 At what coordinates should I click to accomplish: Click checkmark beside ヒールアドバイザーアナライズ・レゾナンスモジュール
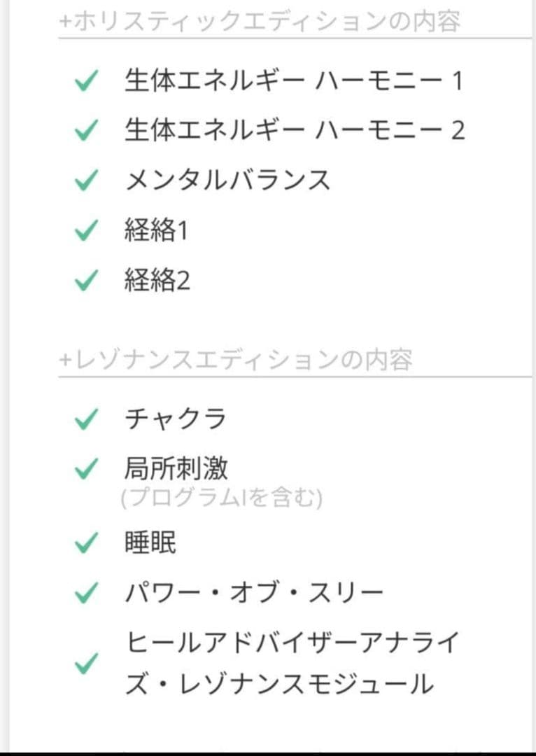pos(85,664)
